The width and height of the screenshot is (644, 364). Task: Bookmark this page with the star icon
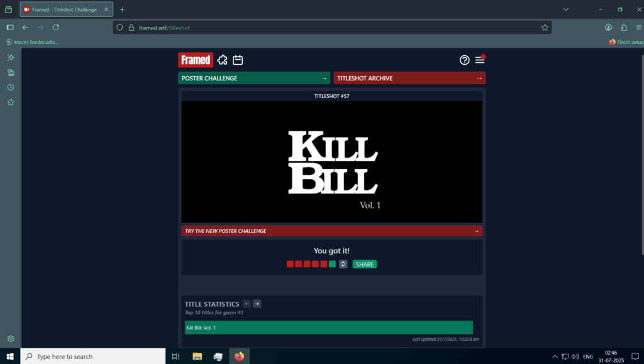545,28
